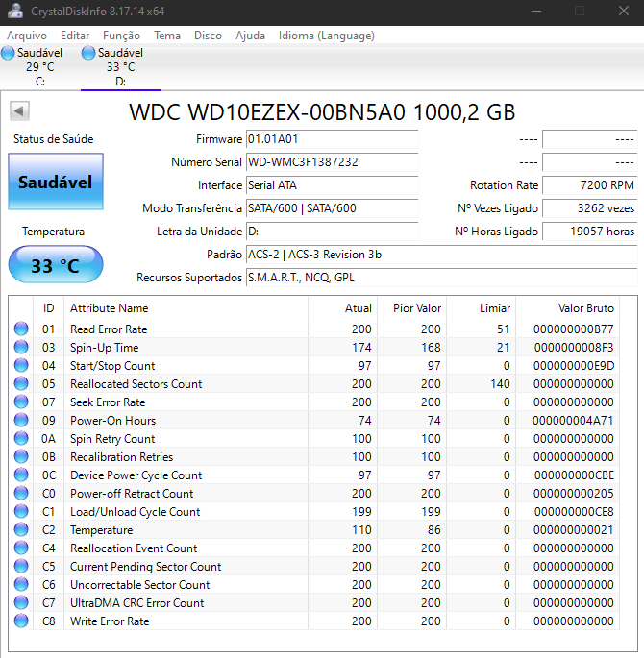
Task: Click the power-on hours field 19057 horas
Action: (x=589, y=232)
